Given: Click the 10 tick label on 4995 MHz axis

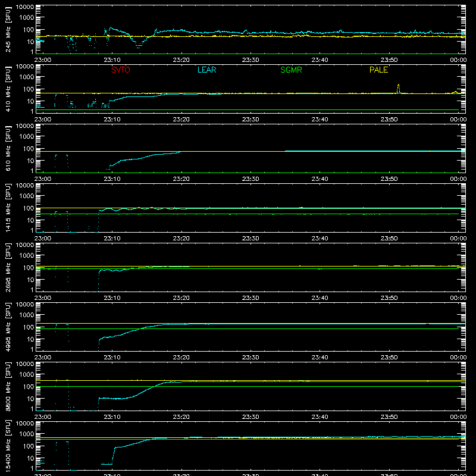Looking at the screenshot, I should click(x=30, y=339).
